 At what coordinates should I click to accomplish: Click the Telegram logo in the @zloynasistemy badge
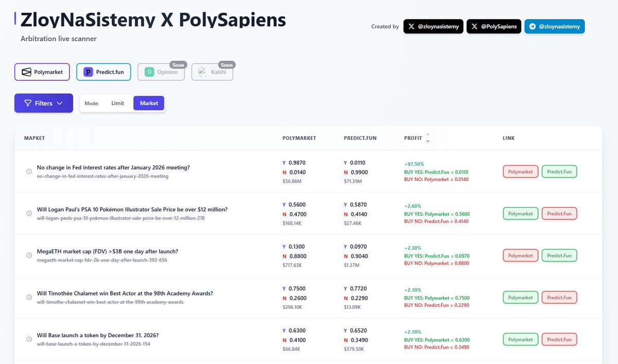point(533,26)
